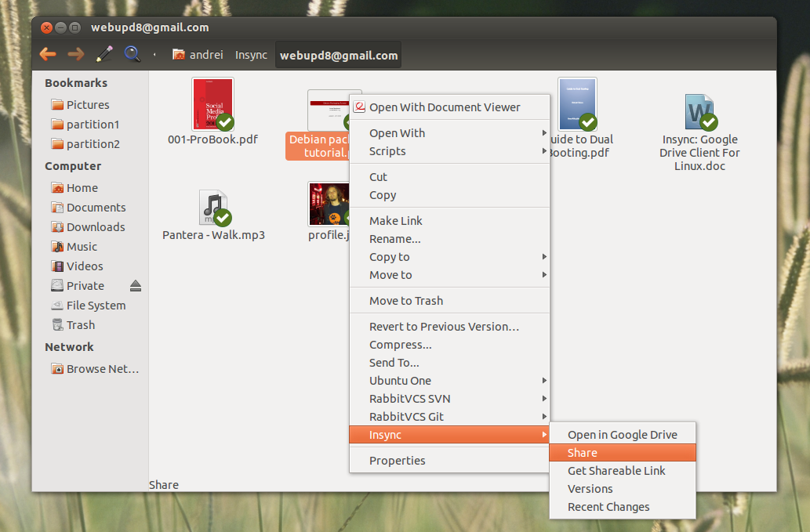Screen dimensions: 810x532
Task: Open the Pictures bookmark folder icon
Action: (57, 105)
